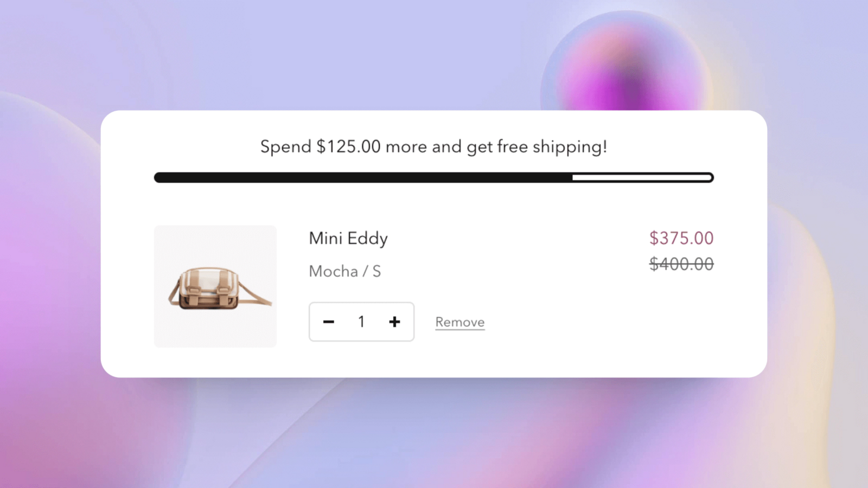
Task: Click the size letter S in variant
Action: (x=376, y=271)
